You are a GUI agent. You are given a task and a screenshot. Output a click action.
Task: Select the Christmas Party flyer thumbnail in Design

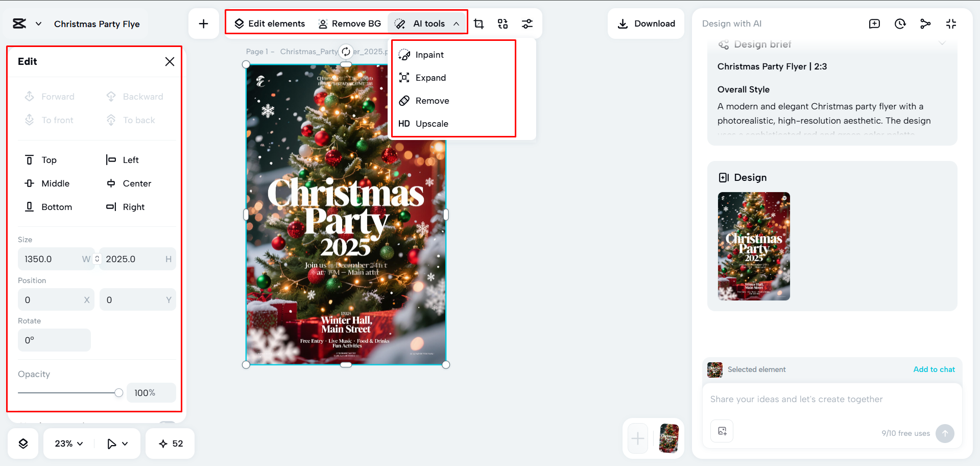click(753, 246)
